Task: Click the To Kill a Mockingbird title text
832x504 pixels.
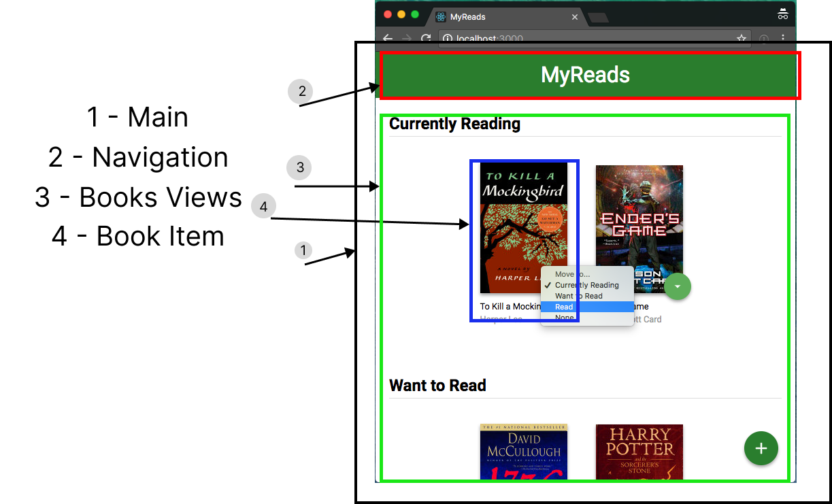Action: pos(510,307)
